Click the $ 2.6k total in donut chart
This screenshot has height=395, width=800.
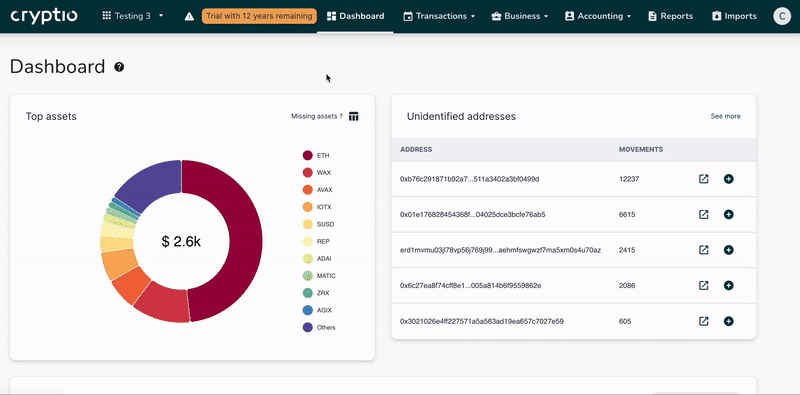click(x=181, y=241)
